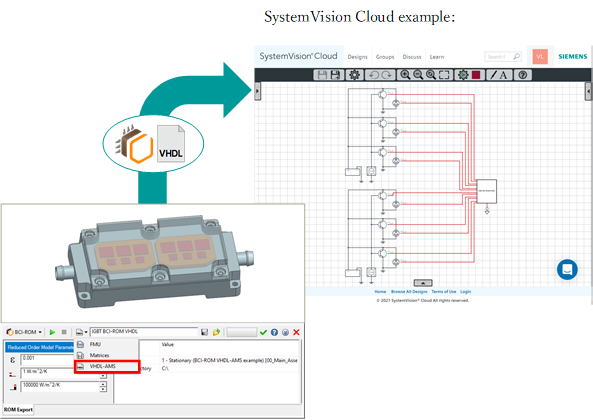The height and width of the screenshot is (420, 593).
Task: Decrease the 100000 W/m^2/K stepper
Action: click(x=103, y=389)
